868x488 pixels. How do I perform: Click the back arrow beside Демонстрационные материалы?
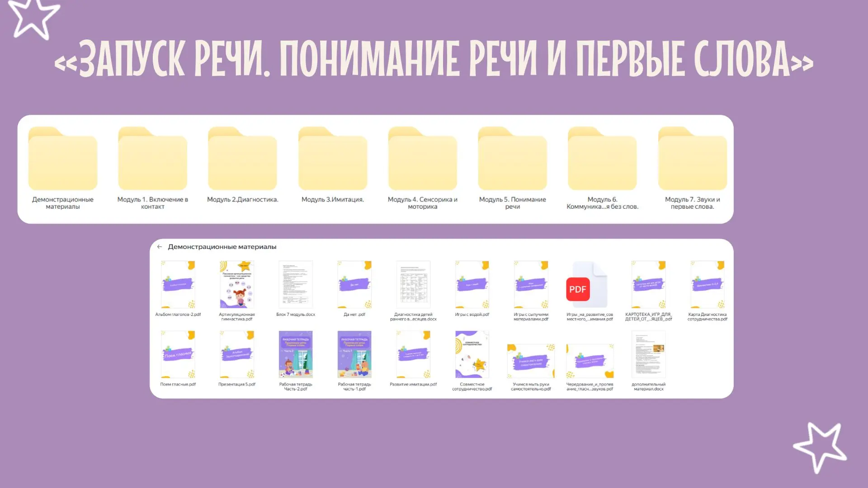[x=160, y=247]
